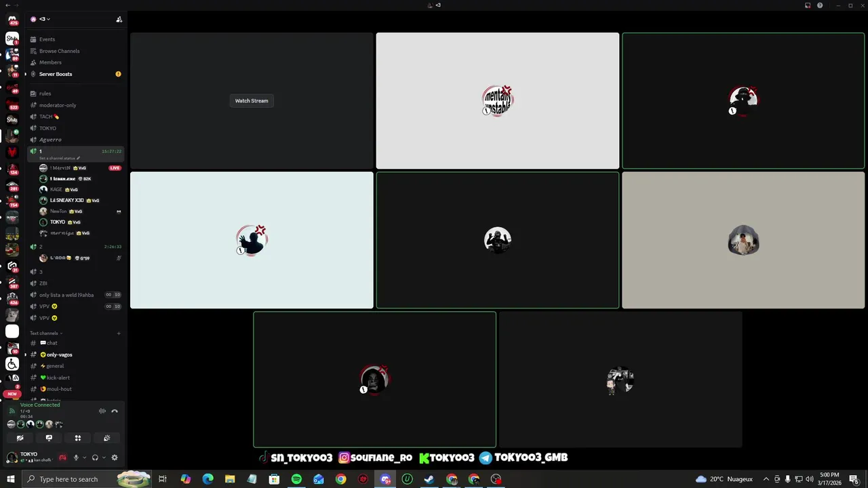Open the soundboard icon
The width and height of the screenshot is (868, 488).
point(106,438)
